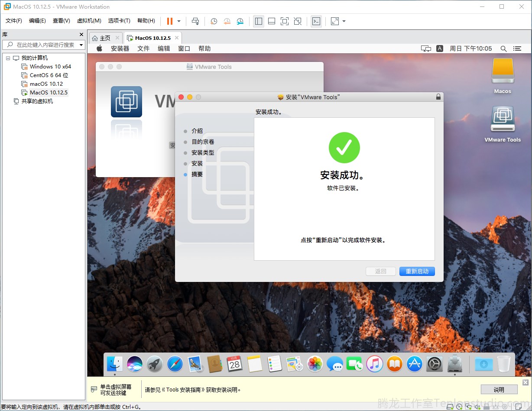Image resolution: width=532 pixels, height=411 pixels.
Task: Open the Apple menu in the guest
Action: pos(99,49)
